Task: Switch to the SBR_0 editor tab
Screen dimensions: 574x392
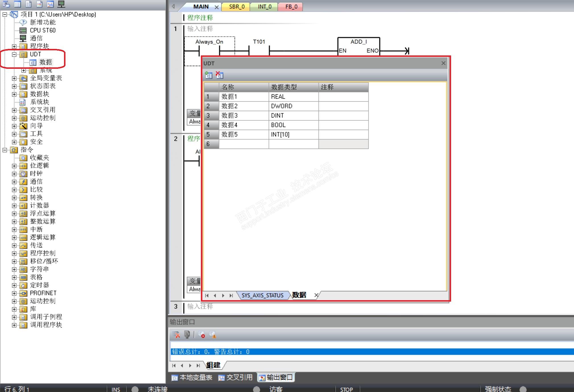Action: click(236, 7)
